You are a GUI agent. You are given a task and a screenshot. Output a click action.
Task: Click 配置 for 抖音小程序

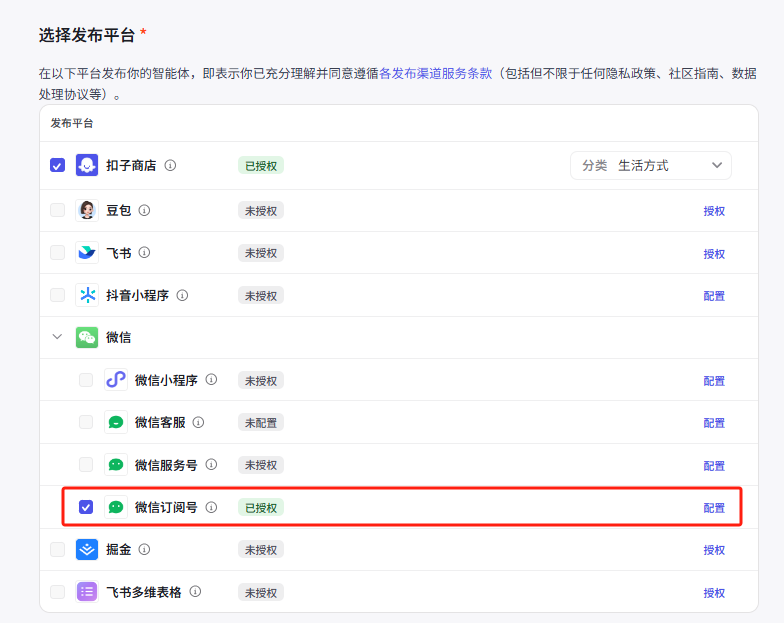point(714,296)
